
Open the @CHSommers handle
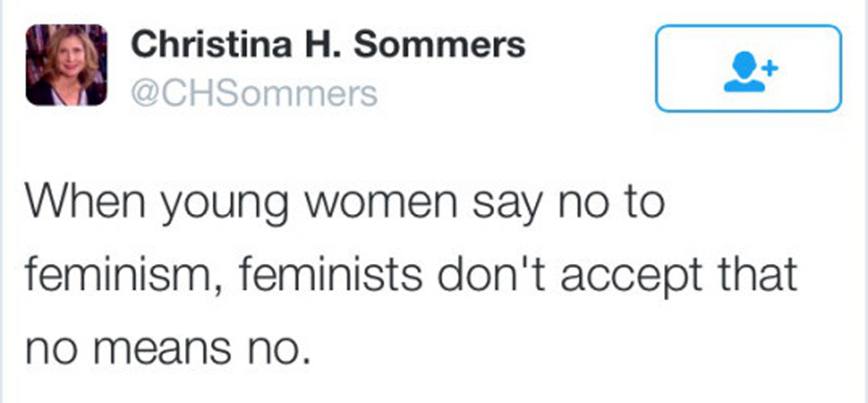[x=254, y=94]
